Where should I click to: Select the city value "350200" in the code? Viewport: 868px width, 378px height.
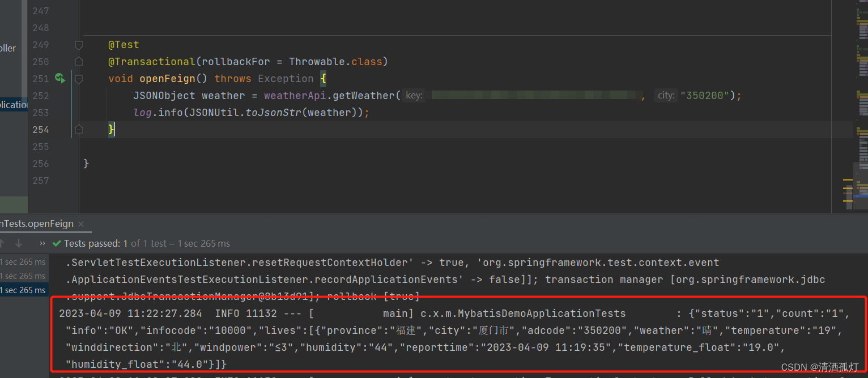coord(704,95)
